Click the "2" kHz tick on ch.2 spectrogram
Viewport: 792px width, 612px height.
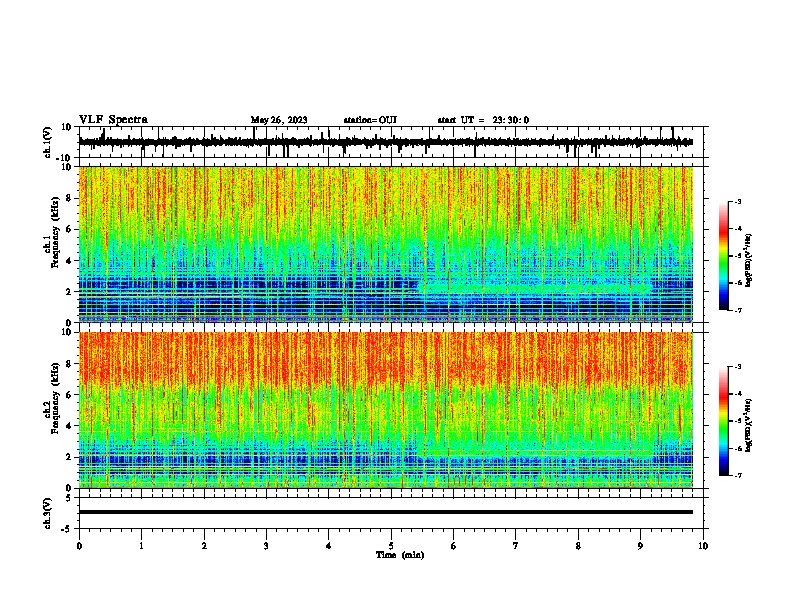click(x=70, y=457)
